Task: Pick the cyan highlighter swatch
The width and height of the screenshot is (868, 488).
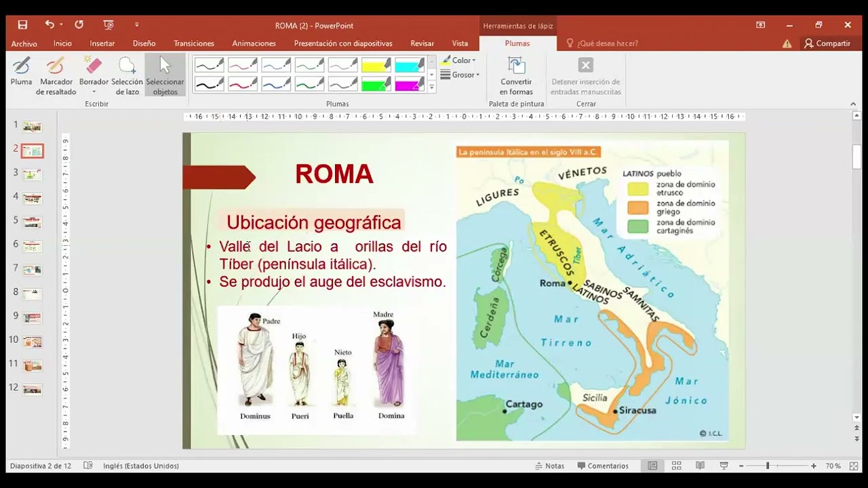Action: (x=410, y=65)
